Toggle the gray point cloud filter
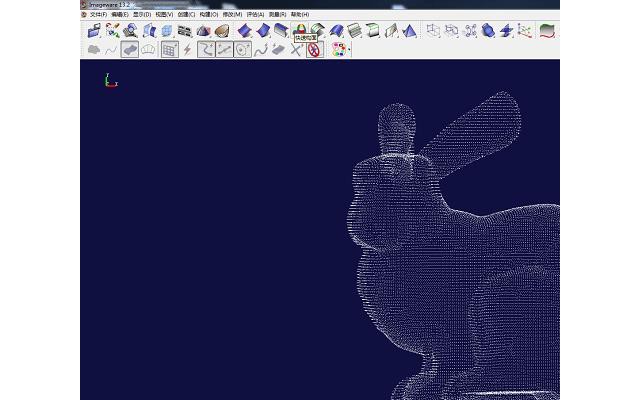Image resolution: width=640 pixels, height=400 pixels. coord(94,50)
